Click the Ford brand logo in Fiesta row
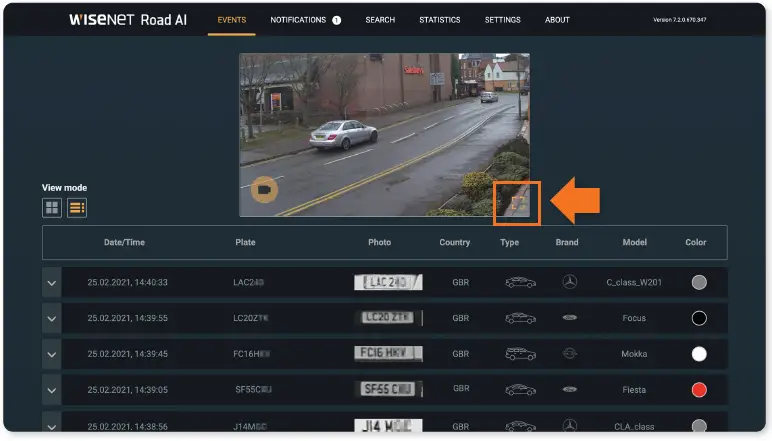The width and height of the screenshot is (772, 441). click(x=570, y=389)
